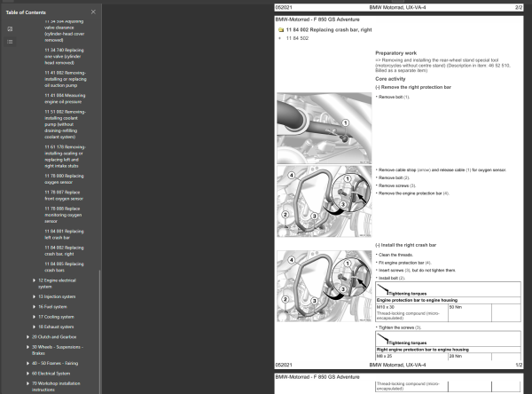Expand 16 Fuel system section

34,307
